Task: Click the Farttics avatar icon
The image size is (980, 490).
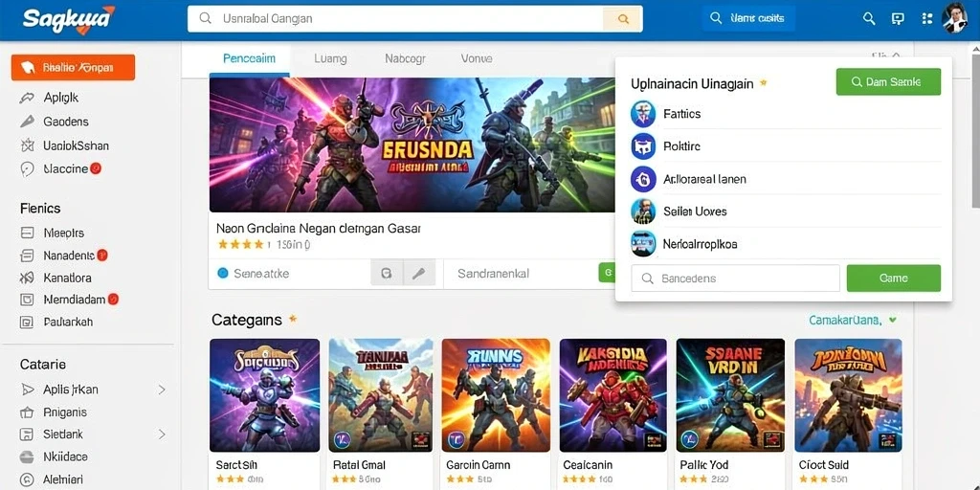Action: [643, 114]
